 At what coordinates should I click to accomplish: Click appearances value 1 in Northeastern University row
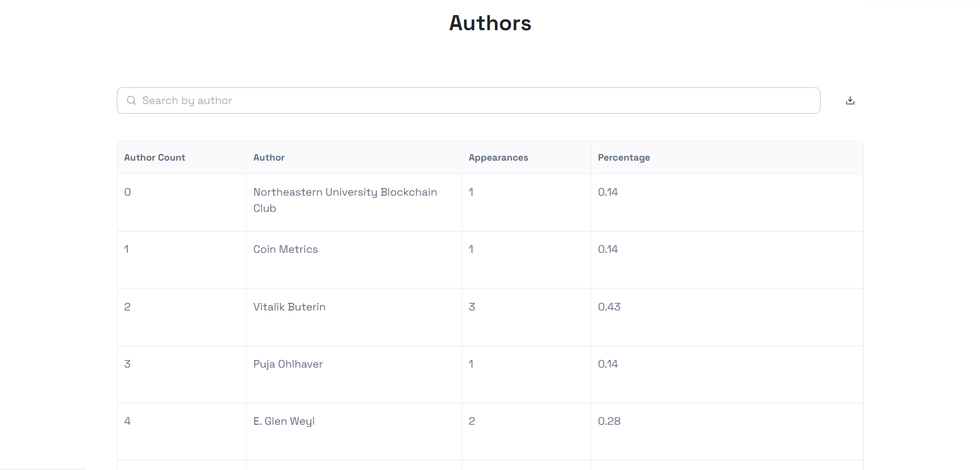click(471, 192)
